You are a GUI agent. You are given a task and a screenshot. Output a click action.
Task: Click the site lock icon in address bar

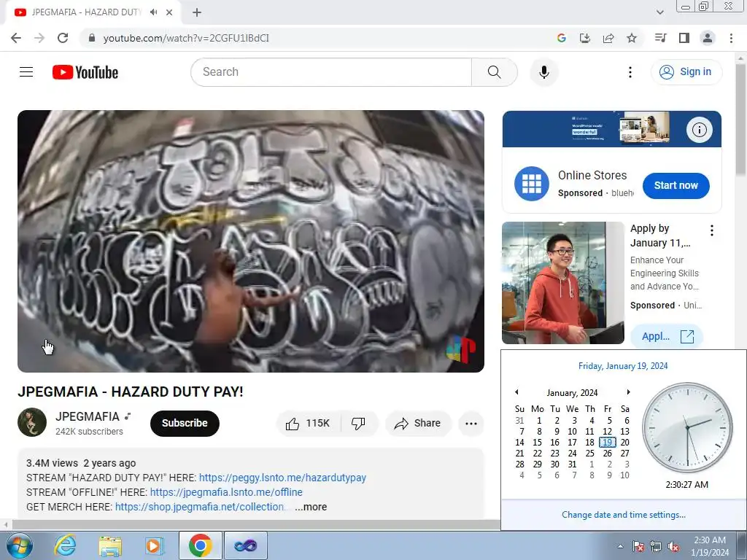coord(92,38)
